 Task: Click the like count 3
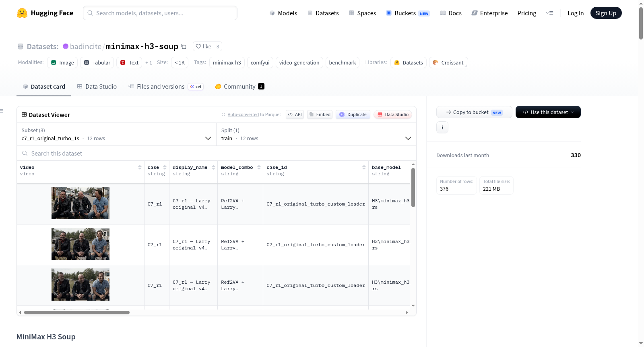(x=218, y=46)
